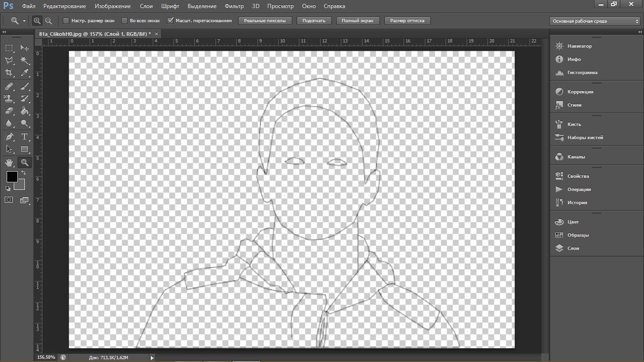644x362 pixels.
Task: Select the Magic Wand tool
Action: [x=25, y=60]
